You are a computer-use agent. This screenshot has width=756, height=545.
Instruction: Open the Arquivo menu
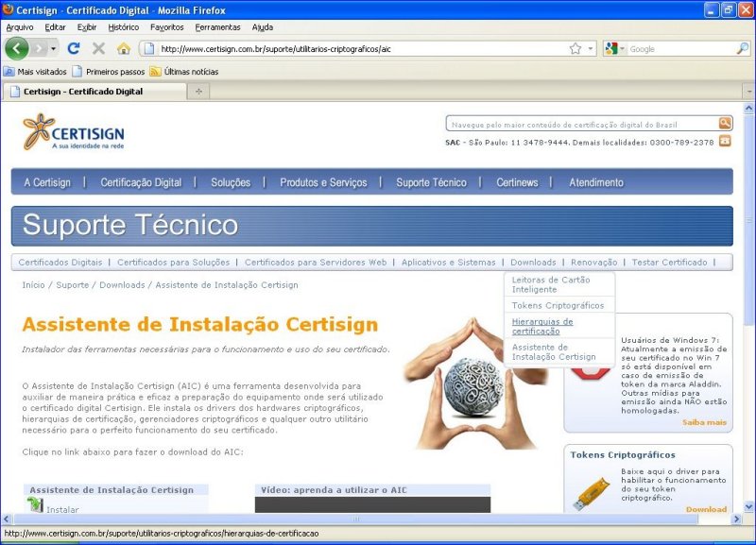(20, 27)
